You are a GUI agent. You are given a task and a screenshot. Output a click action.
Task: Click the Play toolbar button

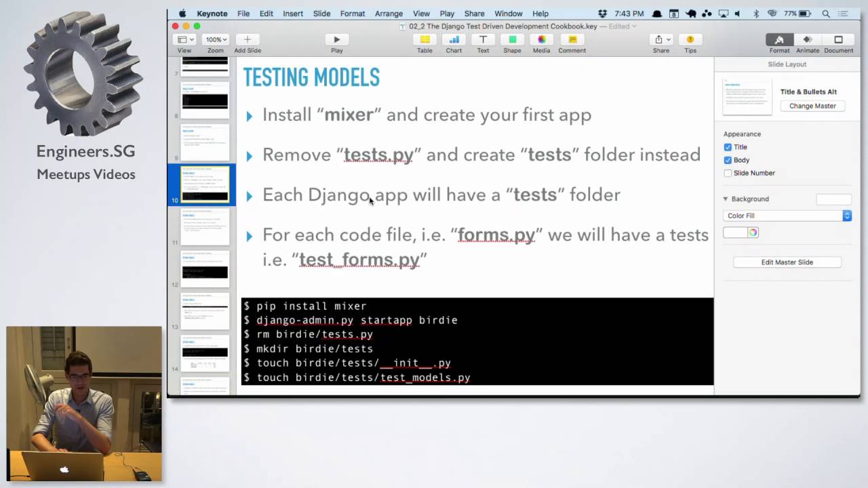click(336, 40)
